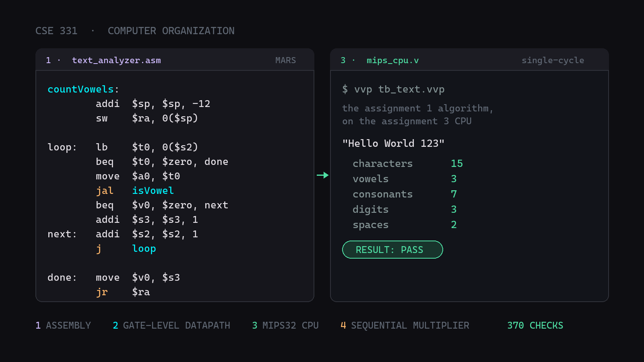Click the mips_cpu.v file title
The height and width of the screenshot is (362, 644).
[x=393, y=60]
